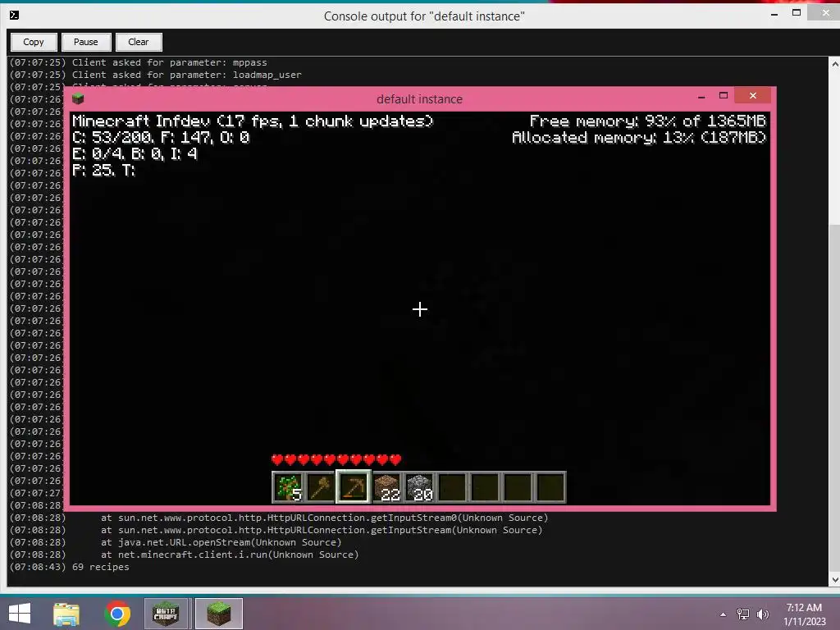Select the wooden pickaxe hotbar slot
This screenshot has width=840, height=630.
(353, 487)
